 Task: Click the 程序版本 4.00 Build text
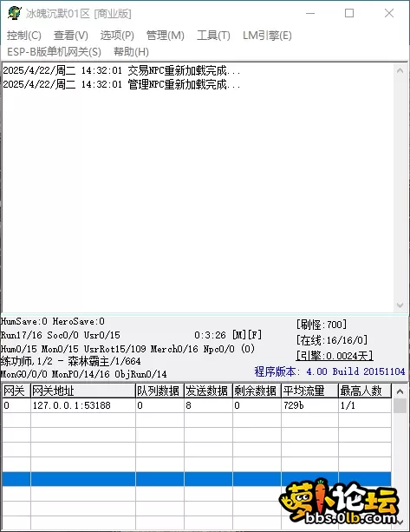click(329, 371)
